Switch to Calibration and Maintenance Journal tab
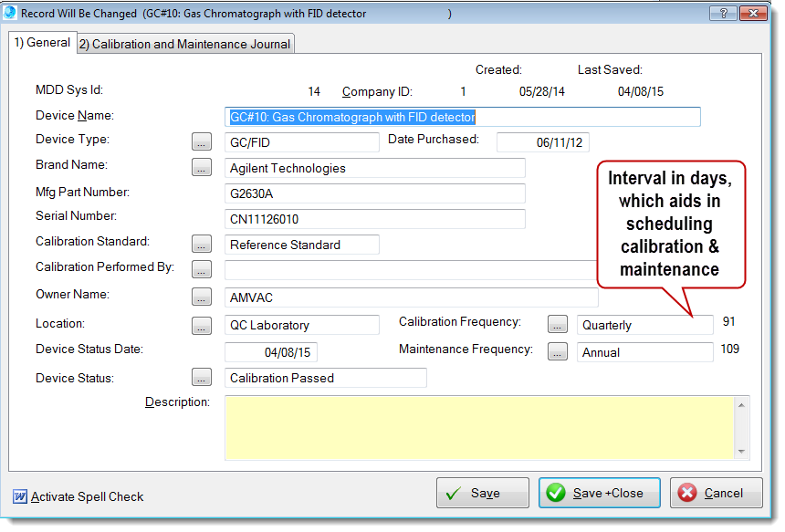Viewport: 785px width, 532px height. (185, 44)
